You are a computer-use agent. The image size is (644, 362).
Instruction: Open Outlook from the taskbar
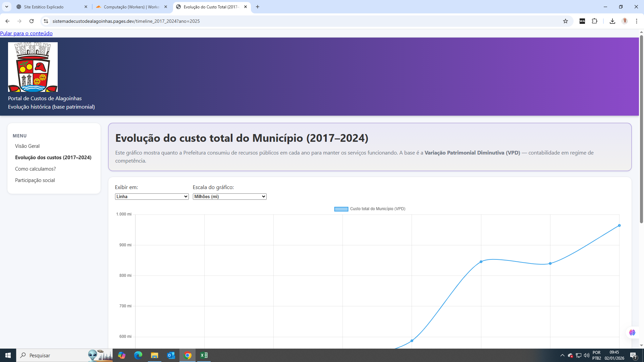[171, 355]
